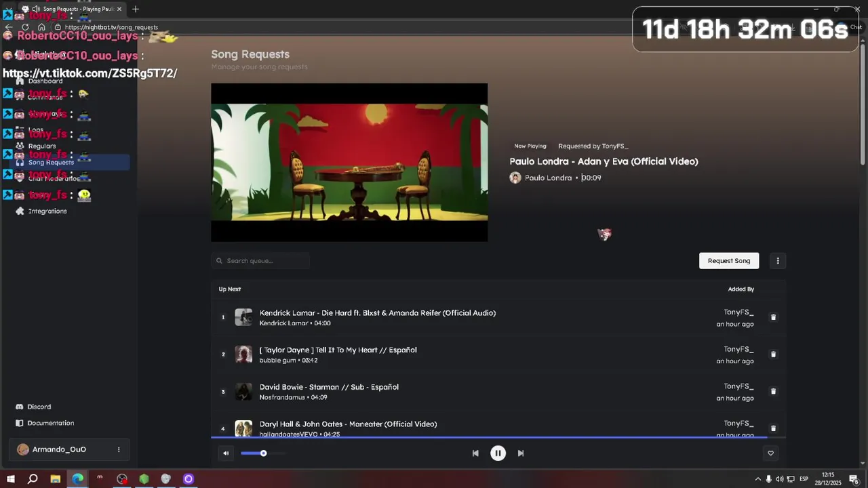Viewport: 868px width, 488px height.
Task: Click the Edge browser taskbar icon
Action: [x=78, y=479]
